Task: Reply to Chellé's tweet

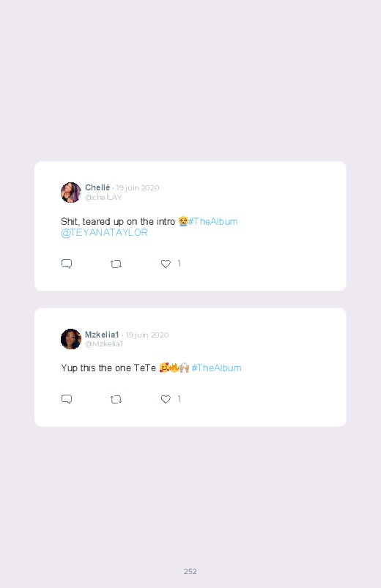Action: (67, 264)
